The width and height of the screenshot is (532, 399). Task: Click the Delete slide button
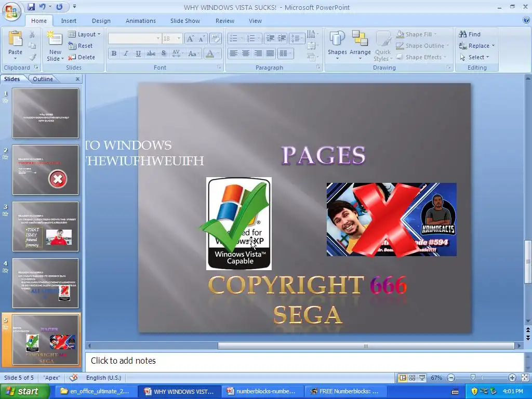(x=82, y=57)
